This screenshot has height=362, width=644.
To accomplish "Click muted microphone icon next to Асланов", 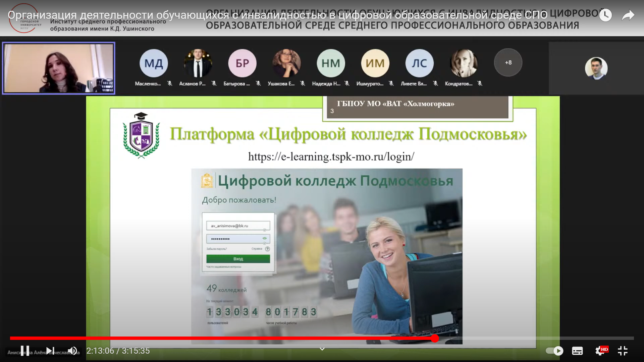I will pyautogui.click(x=214, y=83).
